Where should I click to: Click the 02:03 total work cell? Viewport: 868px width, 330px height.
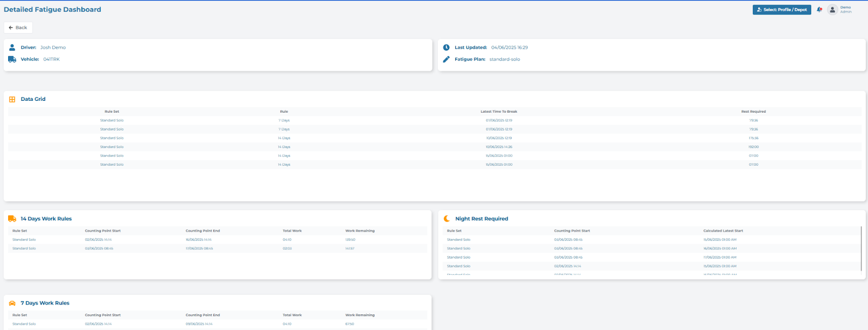click(287, 249)
